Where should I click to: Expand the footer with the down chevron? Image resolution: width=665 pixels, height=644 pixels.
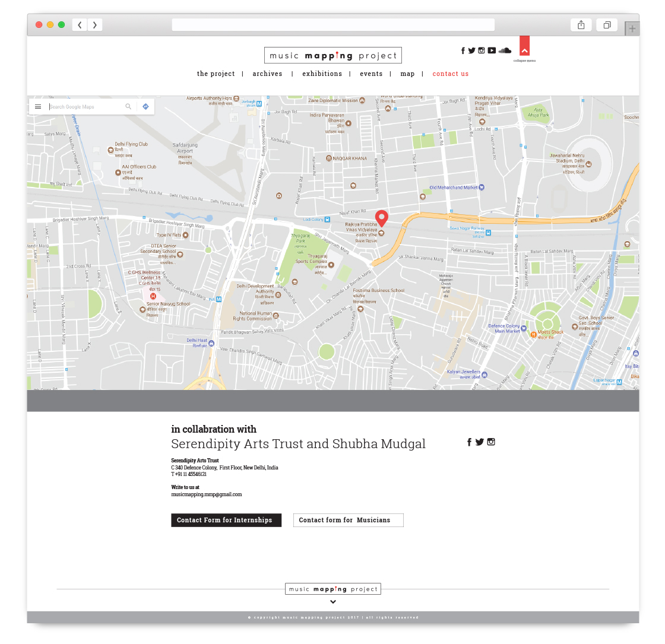[333, 602]
